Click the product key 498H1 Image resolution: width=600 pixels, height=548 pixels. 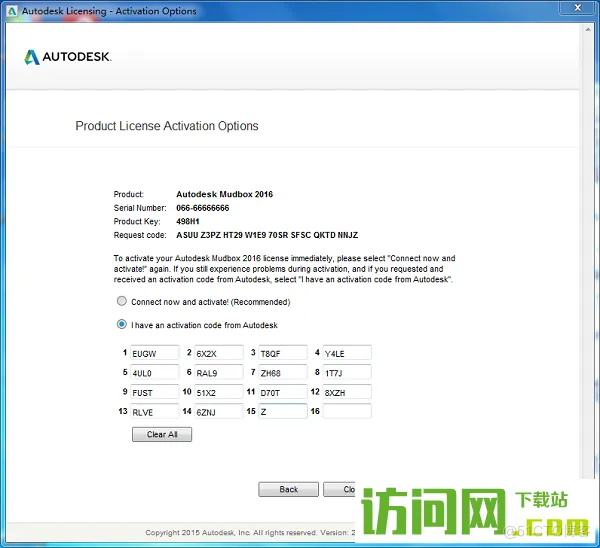coord(188,221)
